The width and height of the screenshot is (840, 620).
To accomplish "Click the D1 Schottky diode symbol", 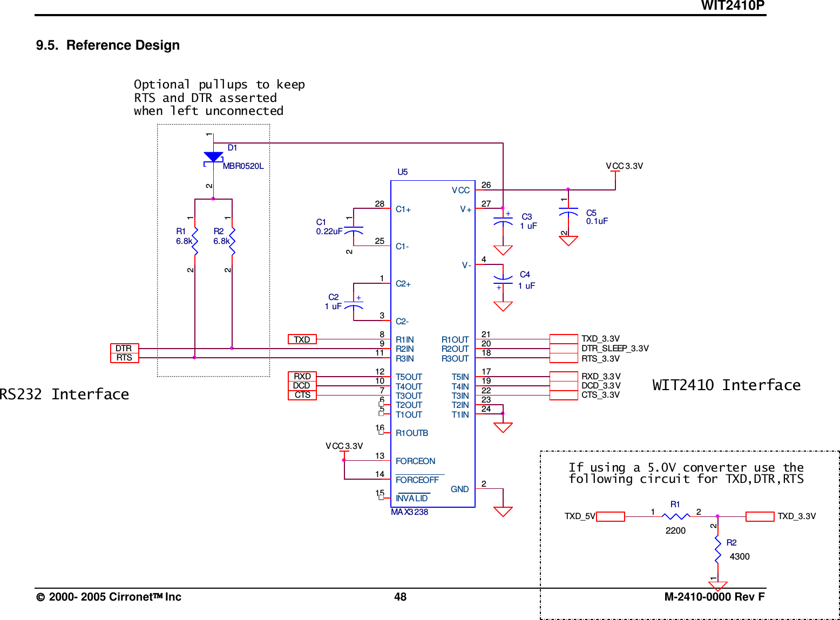I will click(x=214, y=158).
